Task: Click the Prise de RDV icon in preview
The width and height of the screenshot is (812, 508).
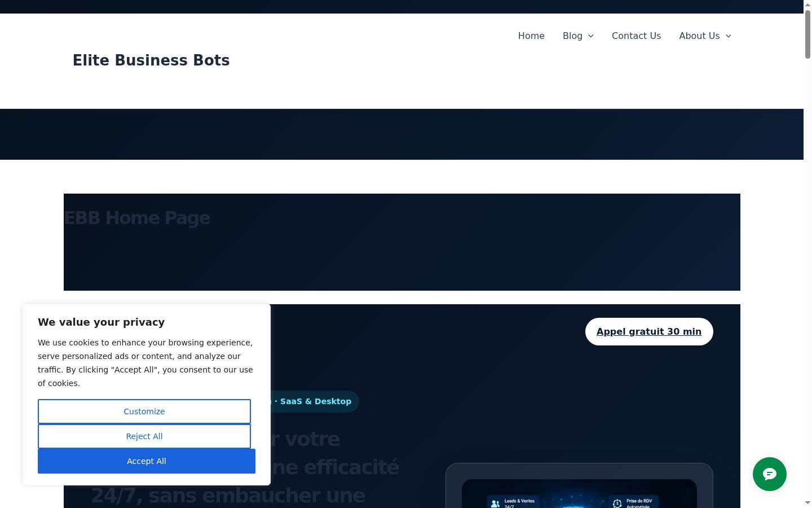Action: (617, 503)
